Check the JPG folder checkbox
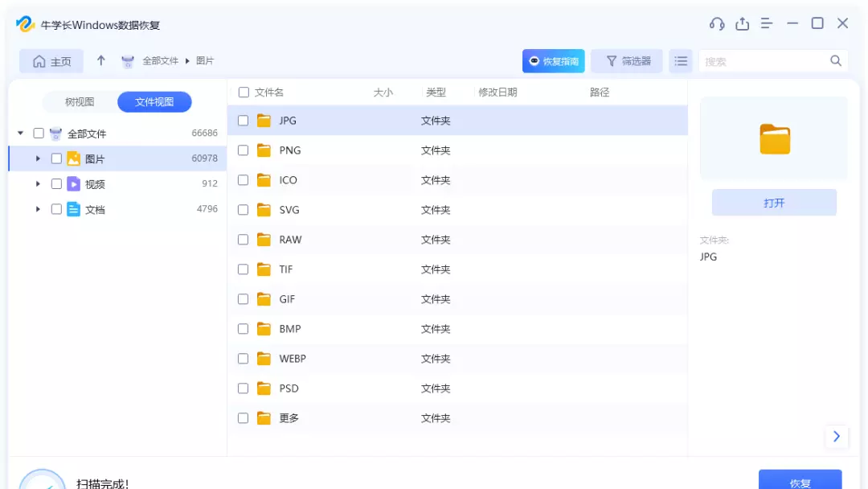Viewport: 868px width, 489px height. pyautogui.click(x=243, y=120)
